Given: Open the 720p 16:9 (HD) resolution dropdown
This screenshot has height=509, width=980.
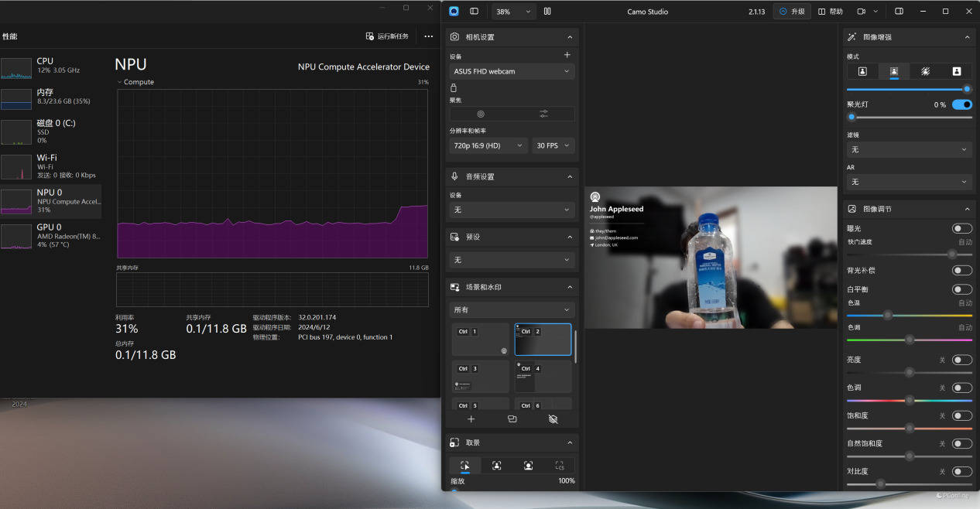Looking at the screenshot, I should [488, 145].
